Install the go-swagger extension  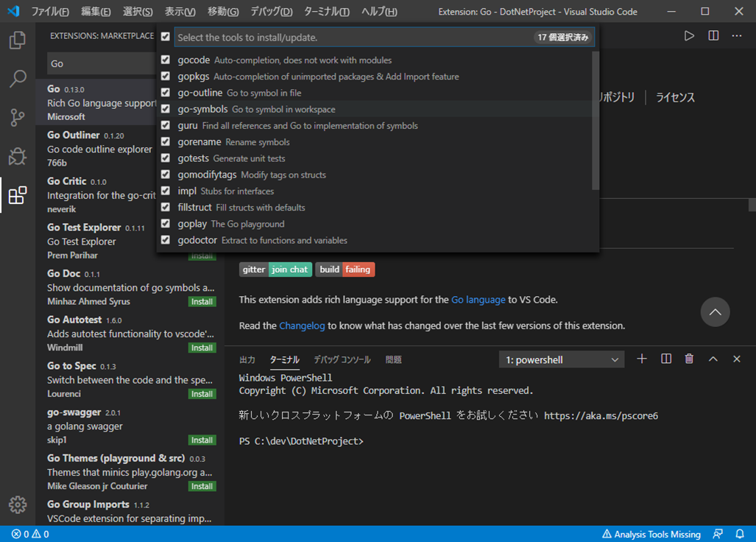[202, 440]
